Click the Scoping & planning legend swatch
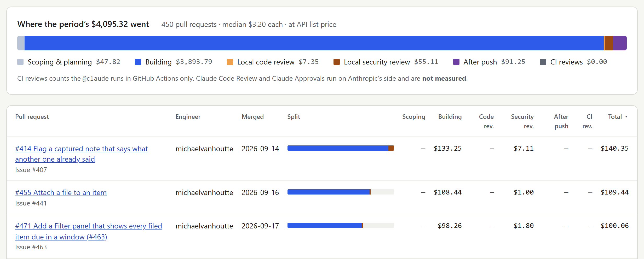644x259 pixels. [20, 62]
